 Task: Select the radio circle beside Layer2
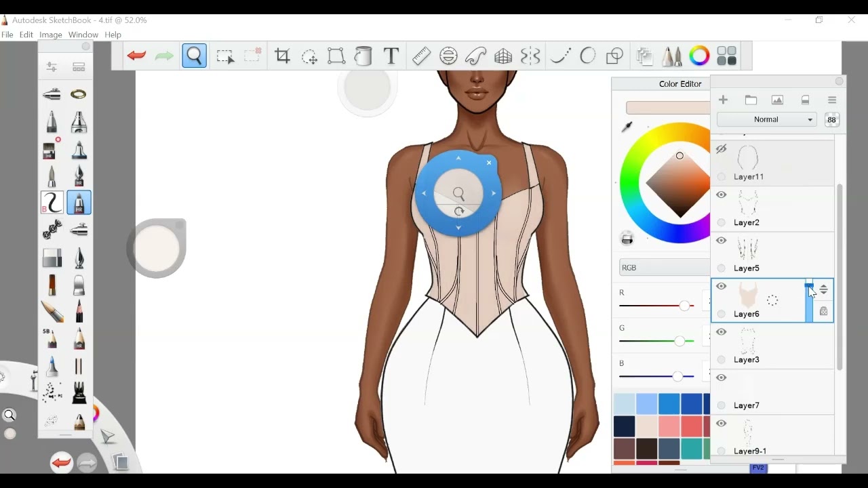(722, 223)
